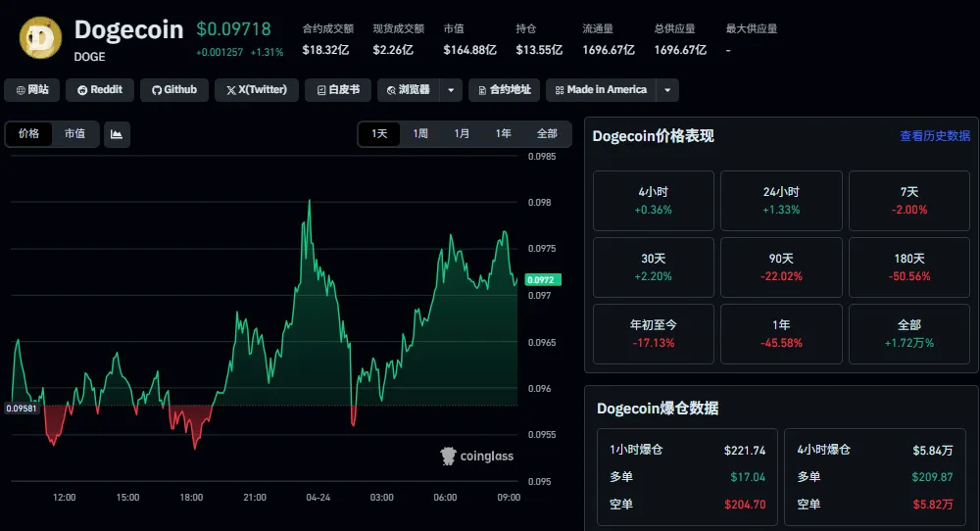Viewport: 980px width, 531px height.
Task: Click the 全部 +1.72万% performance card
Action: tap(909, 334)
